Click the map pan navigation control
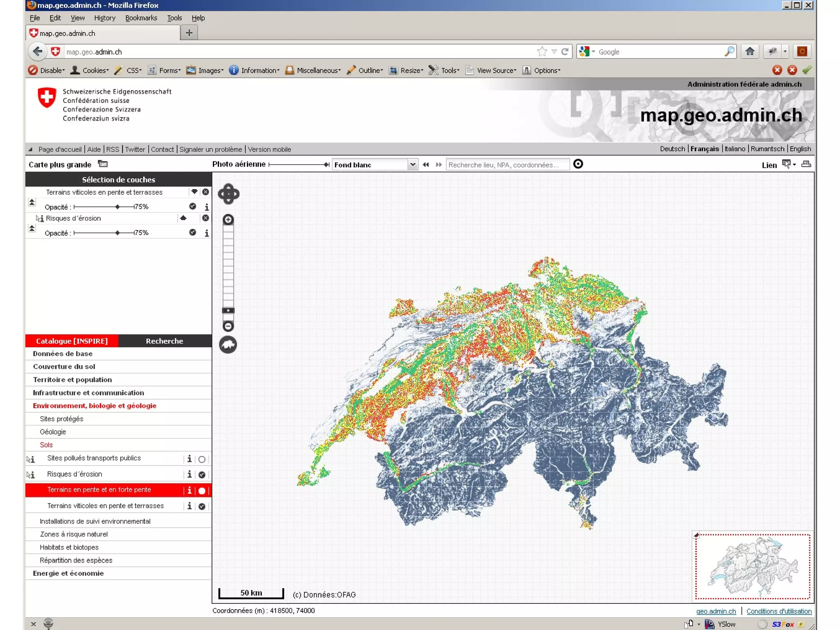This screenshot has height=630, width=840. click(x=228, y=194)
